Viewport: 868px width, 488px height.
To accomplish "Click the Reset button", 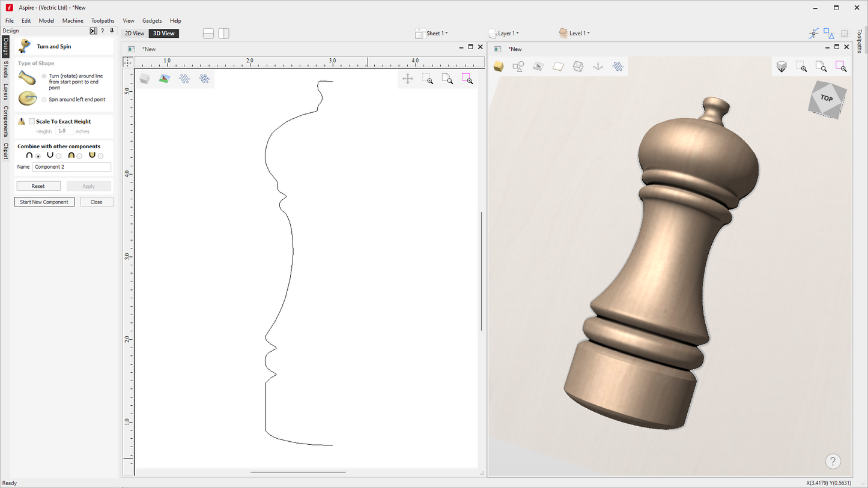I will [x=38, y=186].
